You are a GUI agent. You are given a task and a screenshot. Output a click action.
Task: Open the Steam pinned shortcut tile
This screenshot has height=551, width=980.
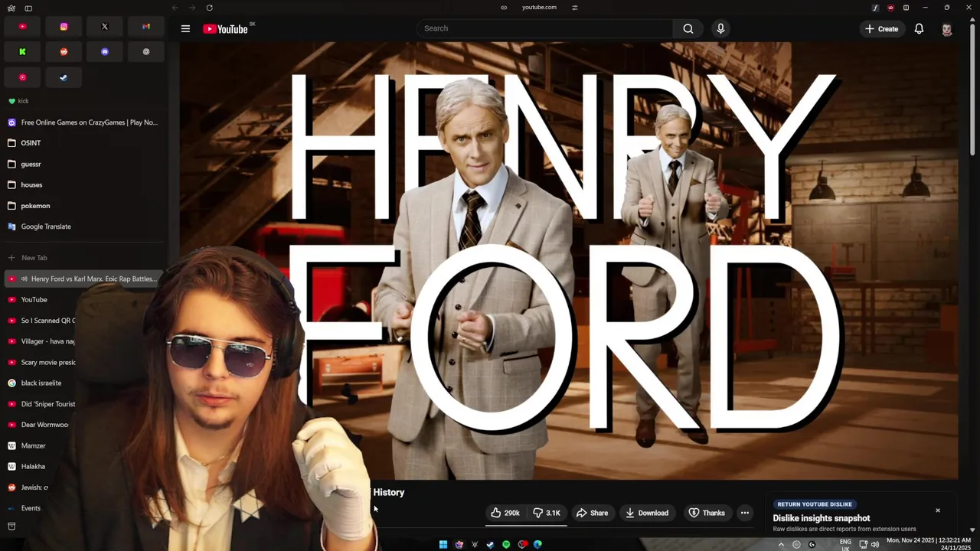[x=64, y=77]
